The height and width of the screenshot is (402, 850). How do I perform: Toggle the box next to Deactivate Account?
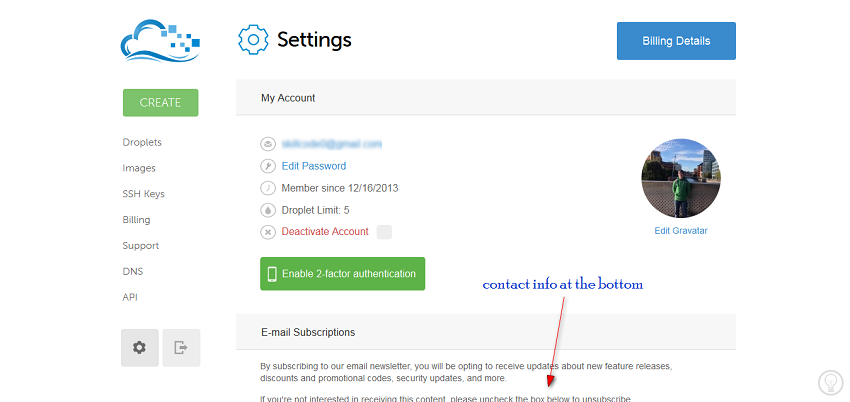[x=384, y=232]
